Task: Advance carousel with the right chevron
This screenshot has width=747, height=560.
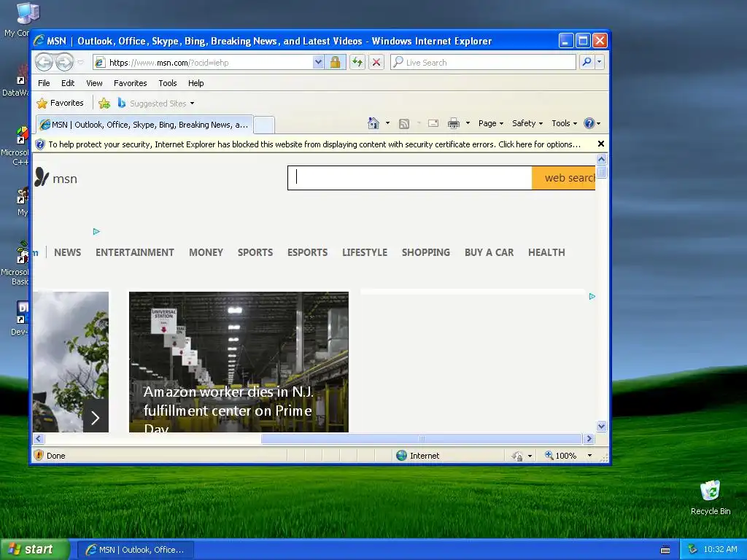Action: pyautogui.click(x=96, y=417)
